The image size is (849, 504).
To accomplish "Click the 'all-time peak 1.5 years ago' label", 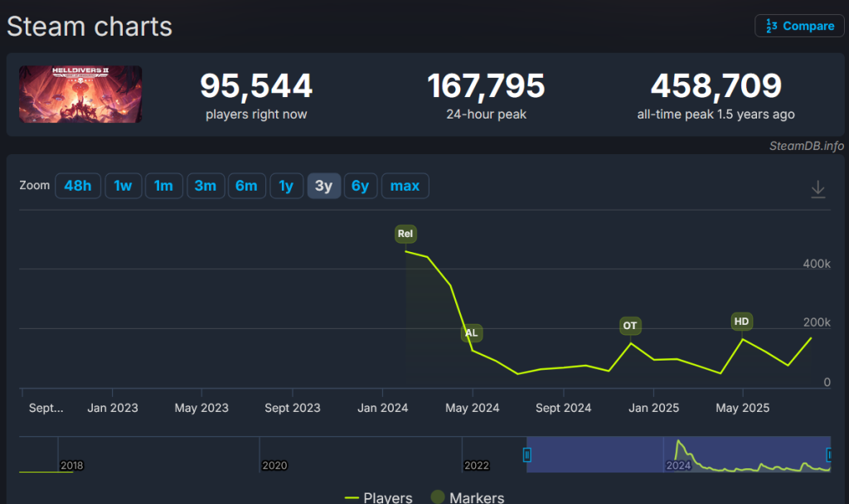I will (716, 114).
